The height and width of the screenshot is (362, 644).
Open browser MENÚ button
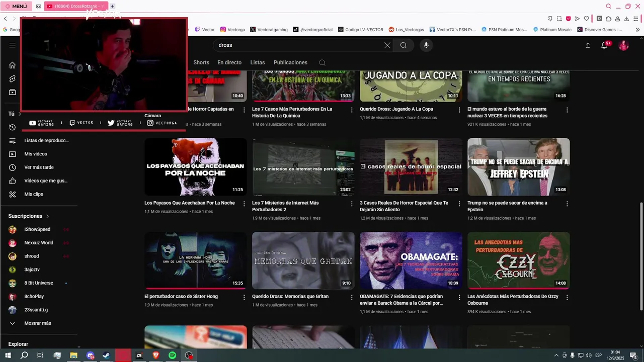[x=16, y=6]
